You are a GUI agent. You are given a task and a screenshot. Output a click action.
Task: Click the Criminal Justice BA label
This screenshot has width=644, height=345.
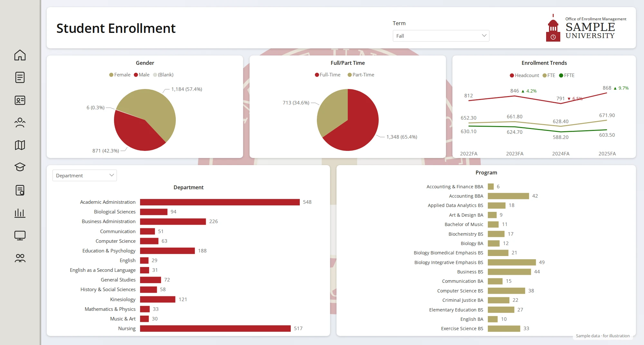coord(463,300)
